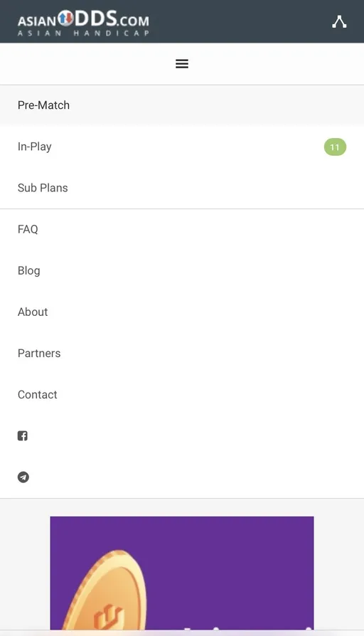Click the emblem embossed on gold coin

pyautogui.click(x=108, y=617)
